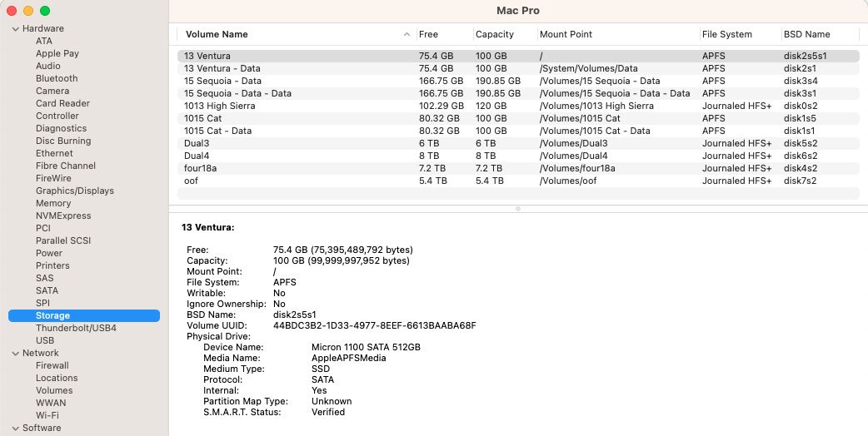This screenshot has width=868, height=436.
Task: Select SATA in the sidebar
Action: 47,290
